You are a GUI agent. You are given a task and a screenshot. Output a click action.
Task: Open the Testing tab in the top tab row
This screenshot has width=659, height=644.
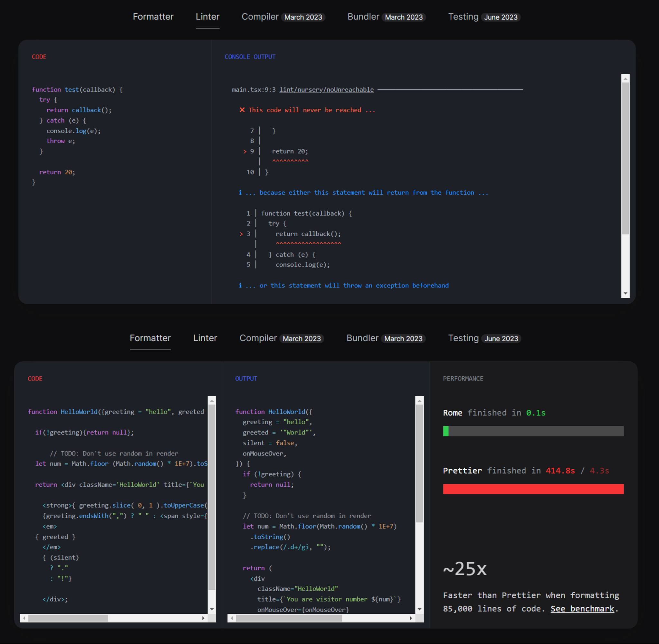(x=484, y=17)
